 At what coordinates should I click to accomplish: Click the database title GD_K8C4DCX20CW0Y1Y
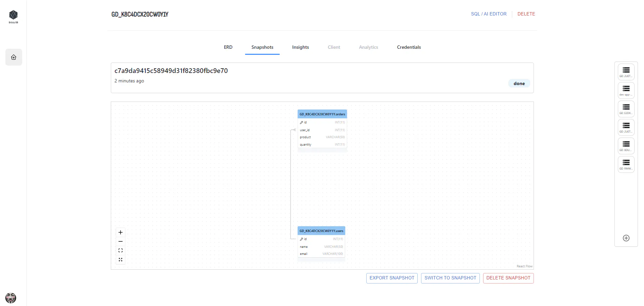pos(140,14)
